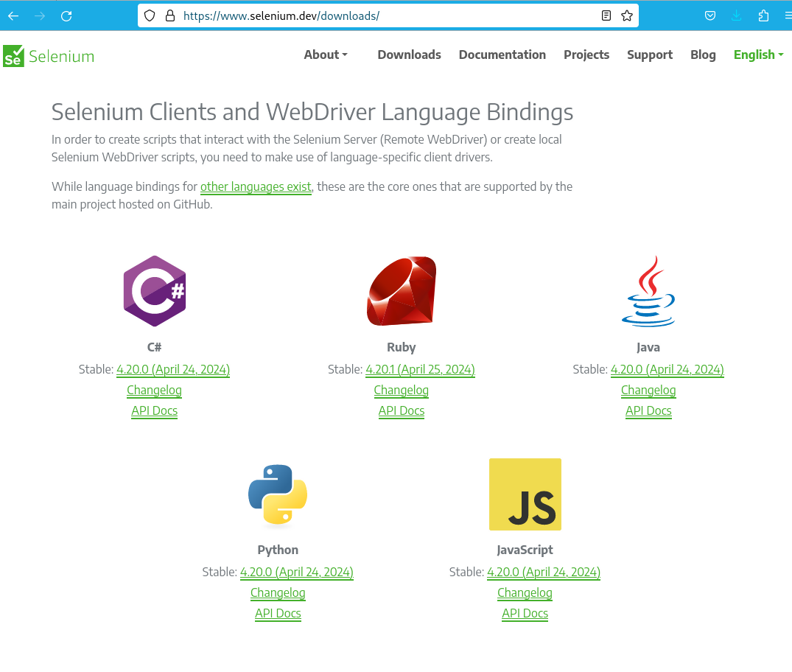Open the Ruby Changelog link

[x=401, y=391]
